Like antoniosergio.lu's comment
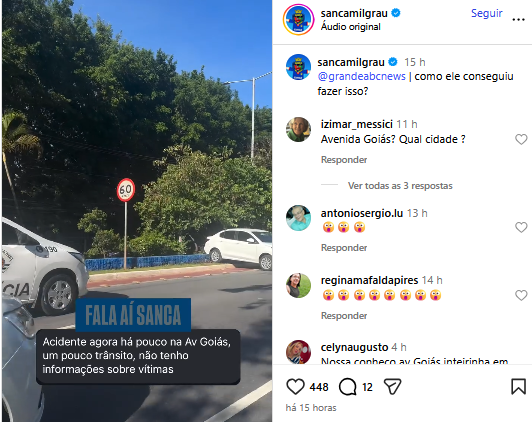Screen dimensions: 532x422 [x=521, y=227]
